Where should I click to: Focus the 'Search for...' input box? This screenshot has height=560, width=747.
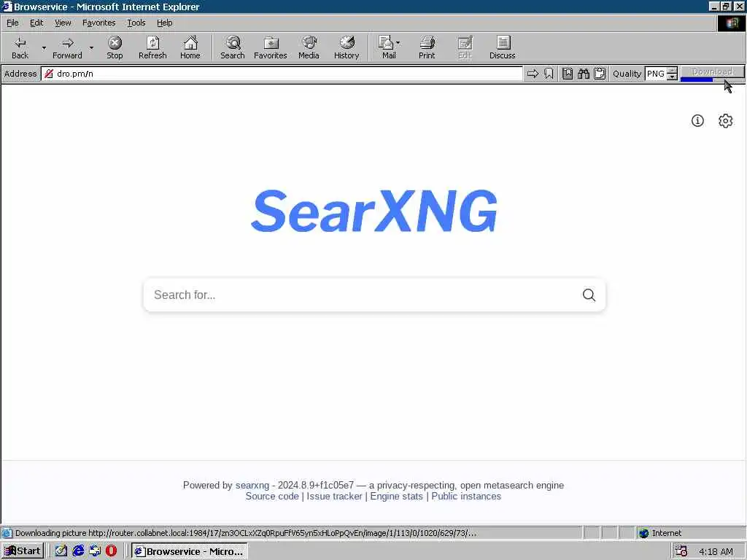pos(362,295)
